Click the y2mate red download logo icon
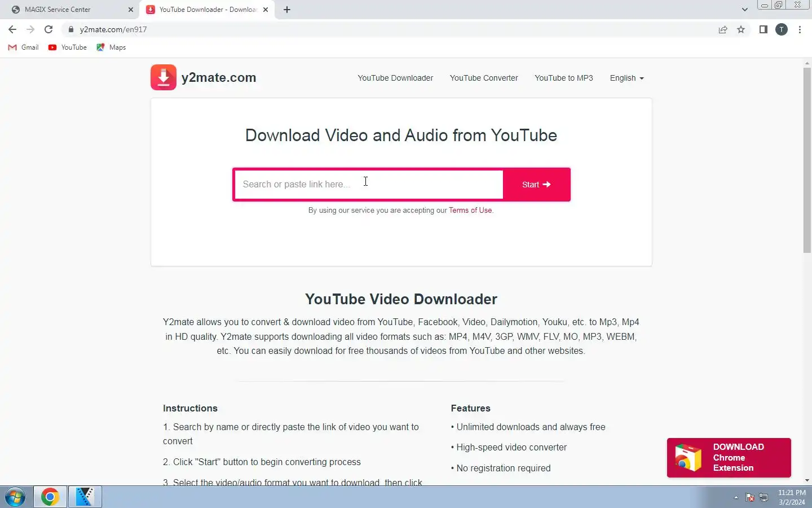The height and width of the screenshot is (508, 812). pos(164,77)
